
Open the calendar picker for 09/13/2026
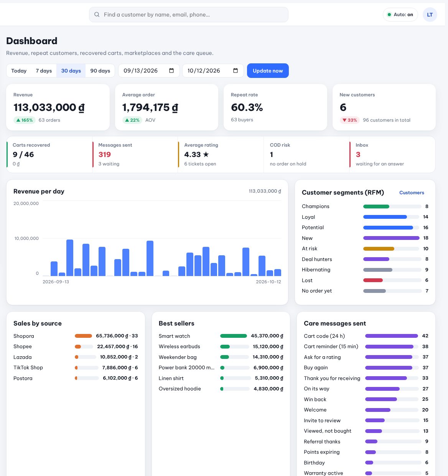(x=171, y=71)
